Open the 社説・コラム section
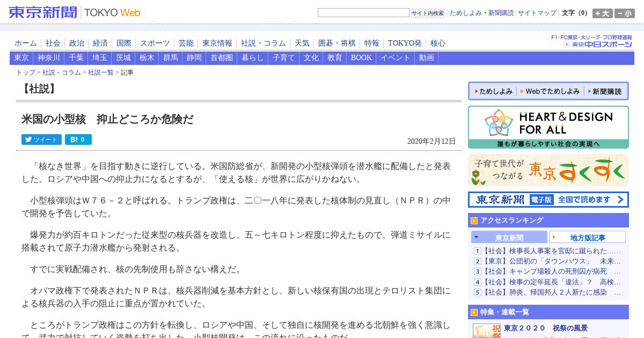The height and width of the screenshot is (338, 644). pyautogui.click(x=264, y=43)
